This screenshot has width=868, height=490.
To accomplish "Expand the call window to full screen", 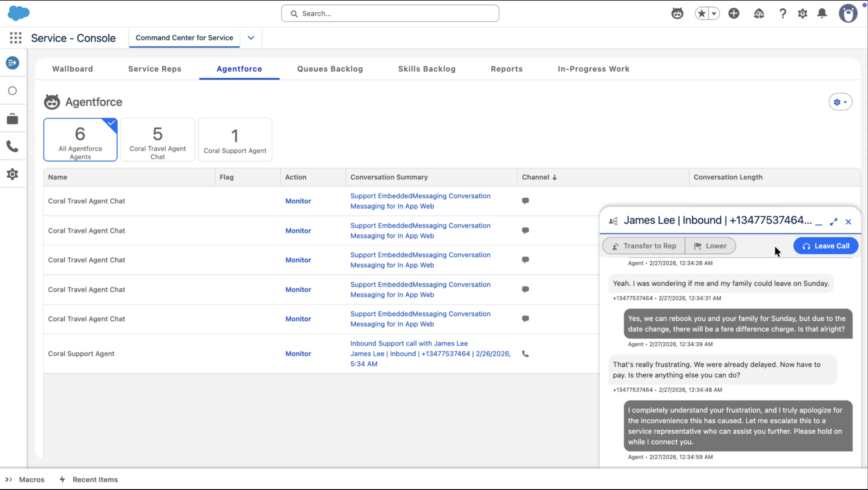I will 834,222.
